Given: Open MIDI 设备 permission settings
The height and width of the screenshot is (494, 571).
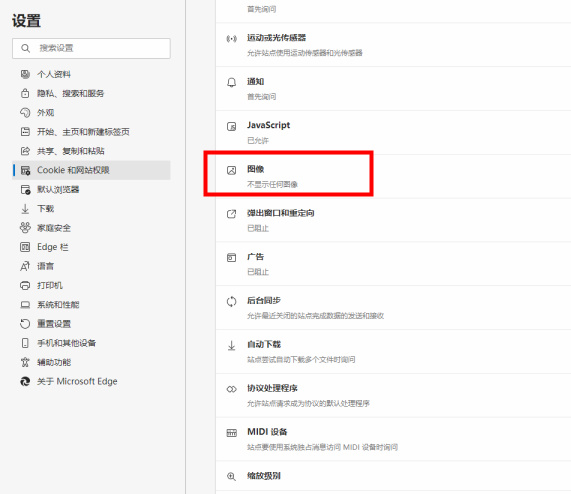Looking at the screenshot, I should (393, 439).
